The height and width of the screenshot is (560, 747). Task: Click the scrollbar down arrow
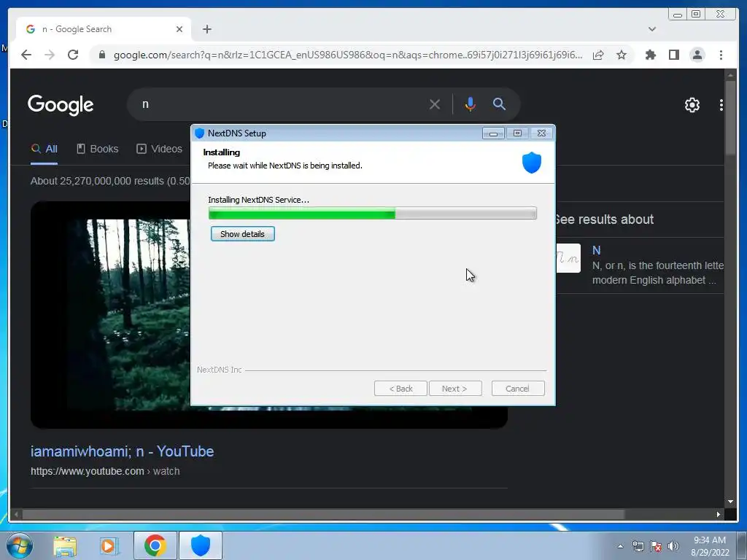point(730,502)
